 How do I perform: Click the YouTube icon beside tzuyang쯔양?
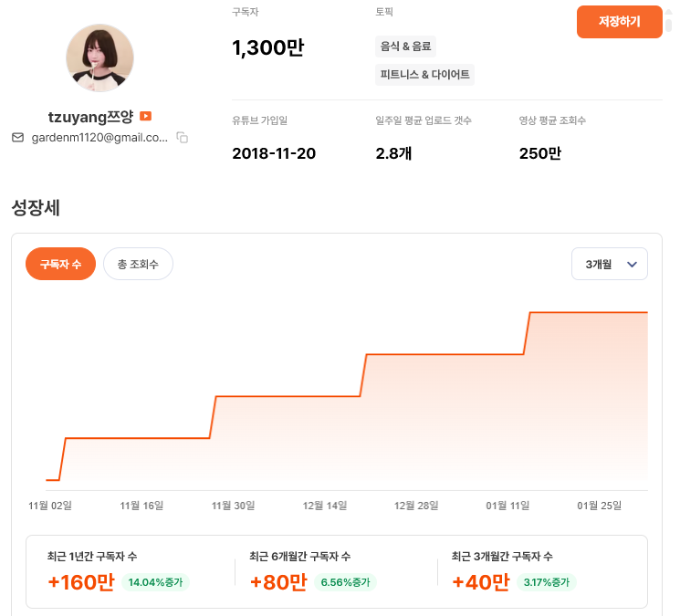(145, 117)
